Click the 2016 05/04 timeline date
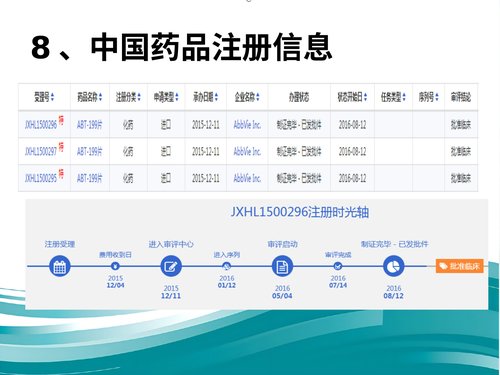This screenshot has height=375, width=500. point(282,292)
